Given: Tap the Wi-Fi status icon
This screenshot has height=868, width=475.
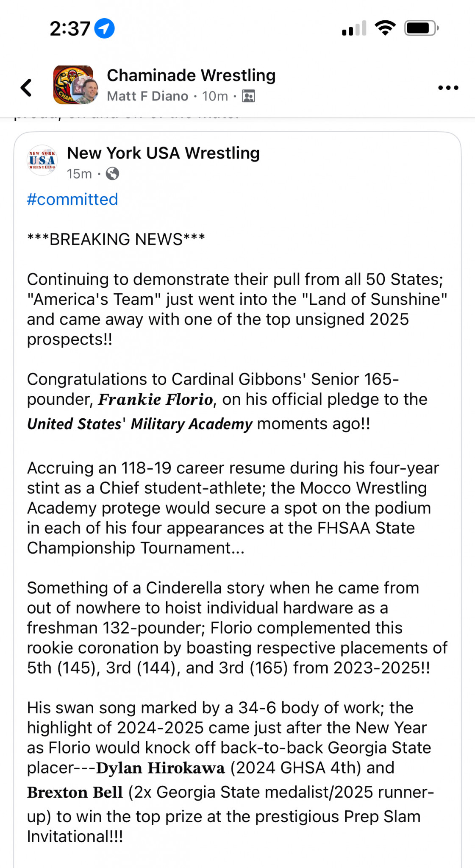Looking at the screenshot, I should [385, 28].
